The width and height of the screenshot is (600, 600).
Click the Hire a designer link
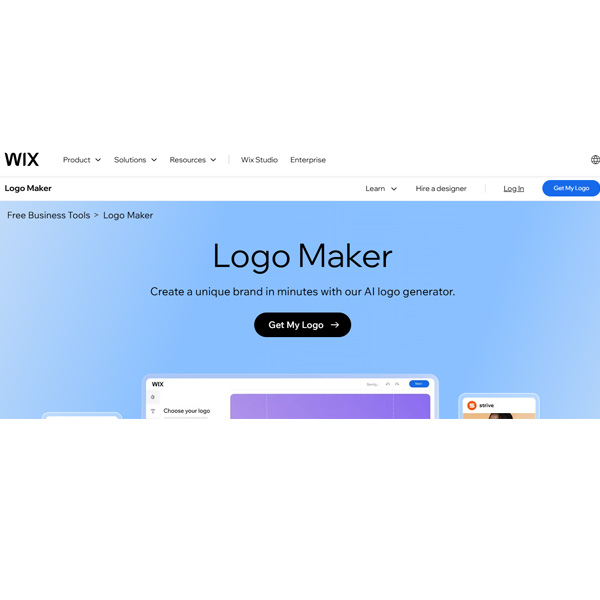441,189
